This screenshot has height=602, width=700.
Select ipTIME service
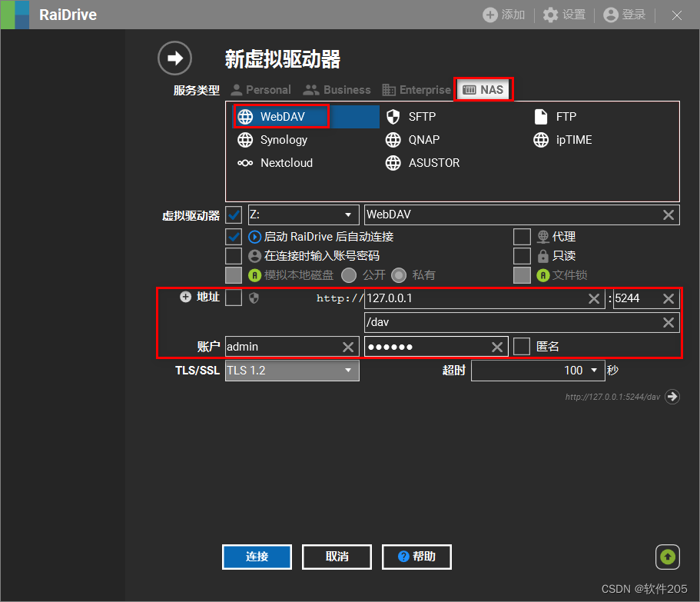(x=562, y=140)
